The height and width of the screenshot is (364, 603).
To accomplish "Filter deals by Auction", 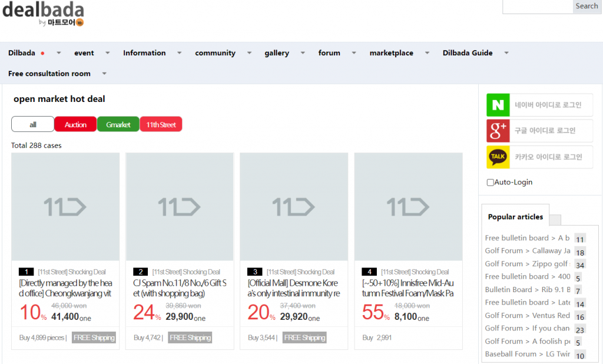I will click(75, 124).
